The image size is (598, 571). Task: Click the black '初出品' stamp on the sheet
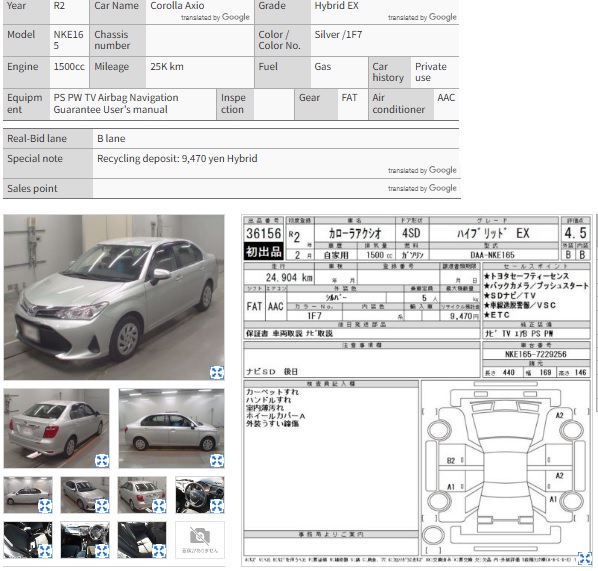264,251
